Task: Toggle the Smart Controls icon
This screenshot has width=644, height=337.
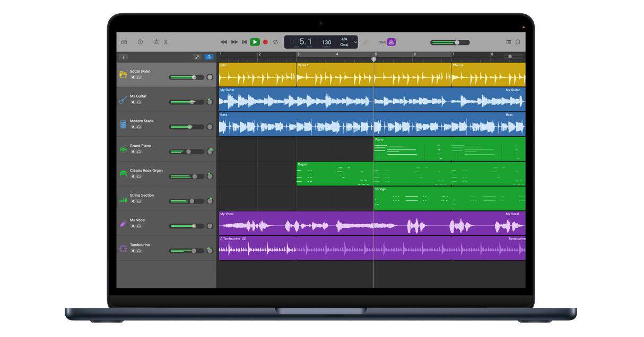Action: pos(156,42)
